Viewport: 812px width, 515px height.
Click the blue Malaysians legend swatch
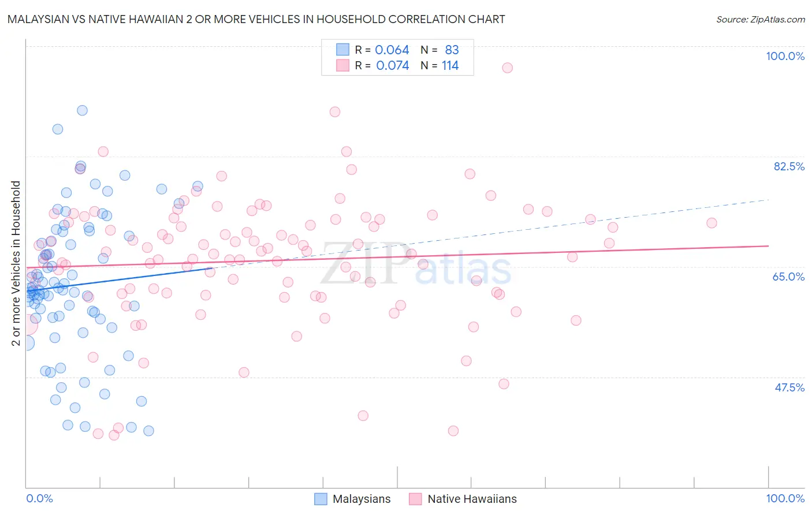[321, 499]
